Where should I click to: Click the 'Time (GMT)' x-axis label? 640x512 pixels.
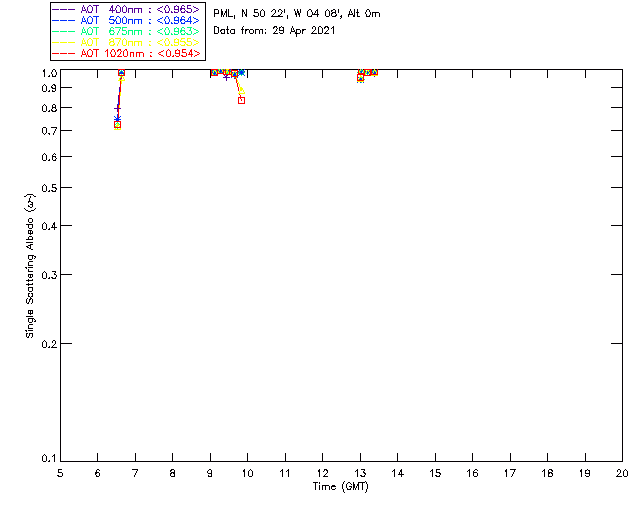(340, 487)
